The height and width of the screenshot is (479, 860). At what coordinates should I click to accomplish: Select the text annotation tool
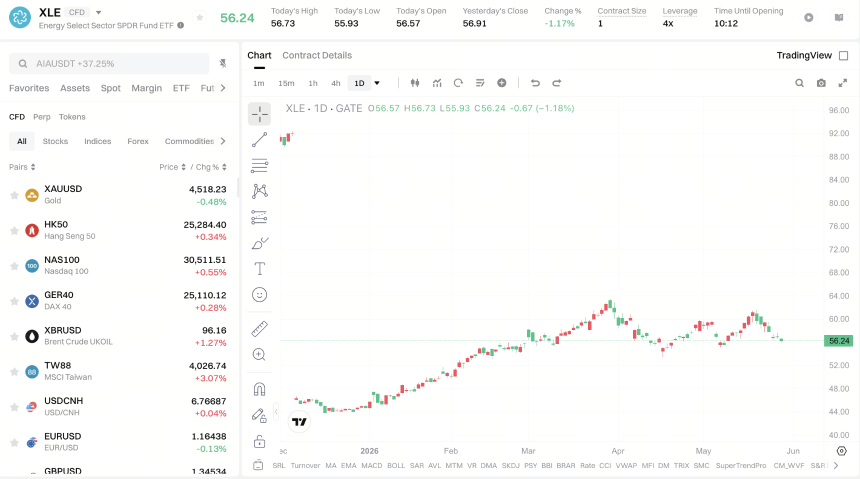(259, 268)
